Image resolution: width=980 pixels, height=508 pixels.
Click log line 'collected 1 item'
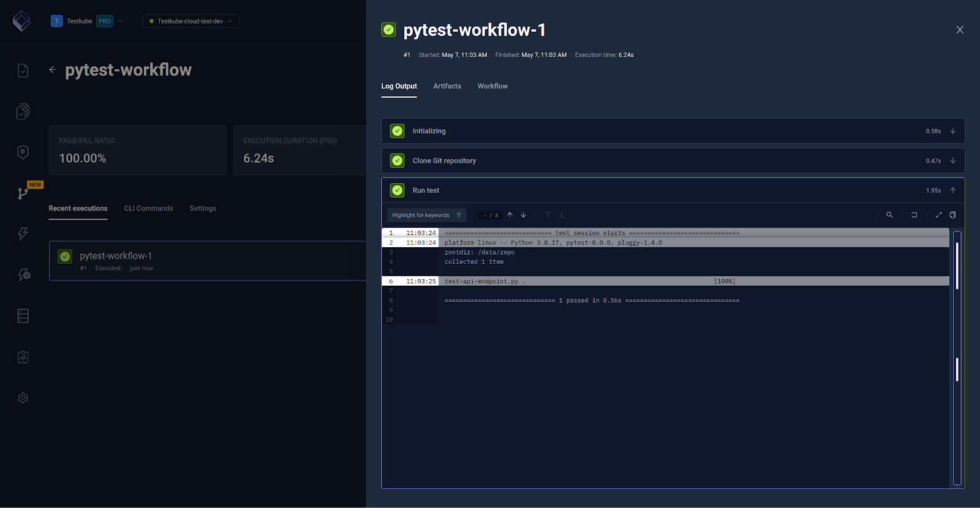click(x=474, y=262)
